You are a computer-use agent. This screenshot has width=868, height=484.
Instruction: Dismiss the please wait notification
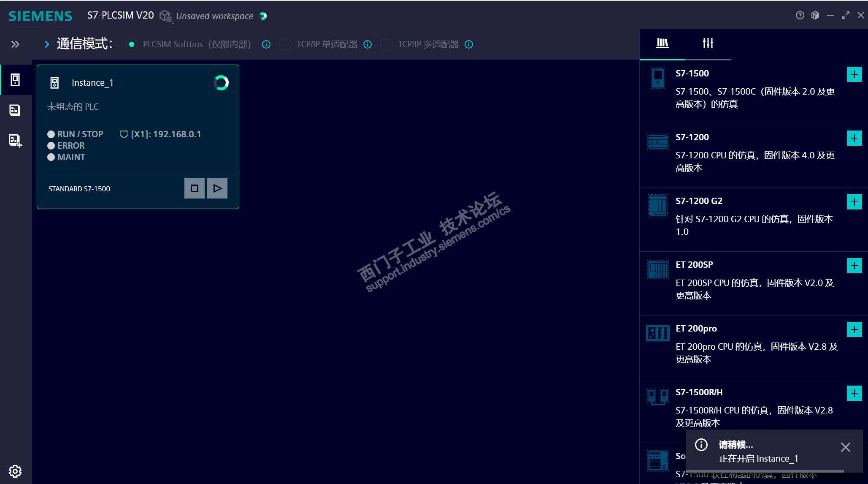[845, 447]
